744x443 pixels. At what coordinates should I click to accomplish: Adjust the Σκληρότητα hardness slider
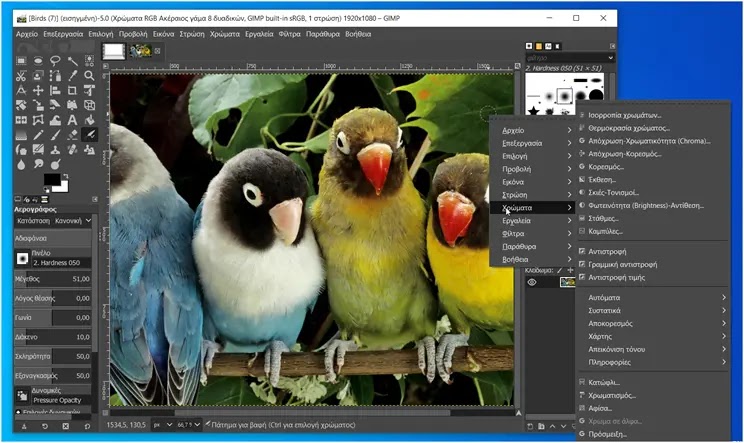[53, 356]
